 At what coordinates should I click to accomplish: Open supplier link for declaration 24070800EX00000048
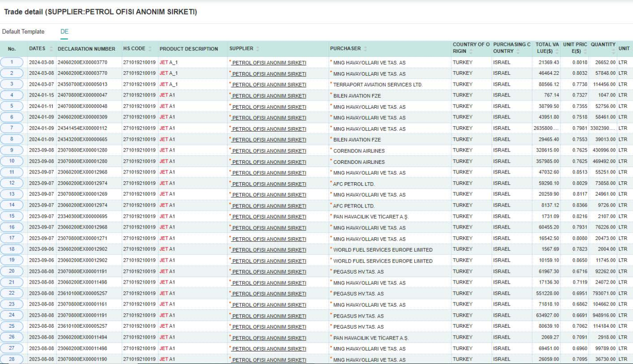point(269,107)
